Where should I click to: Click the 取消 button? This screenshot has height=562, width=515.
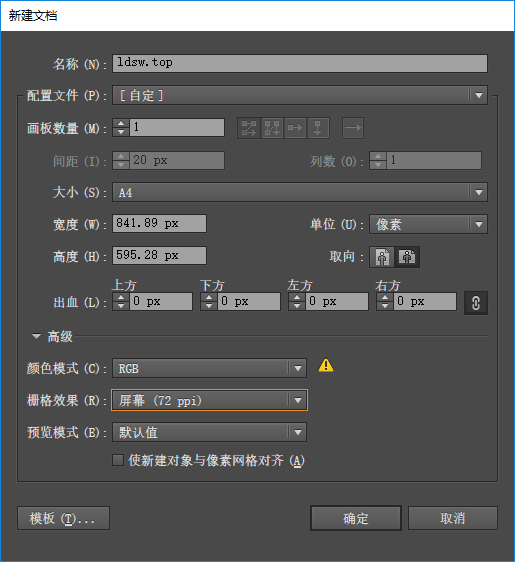click(x=453, y=518)
